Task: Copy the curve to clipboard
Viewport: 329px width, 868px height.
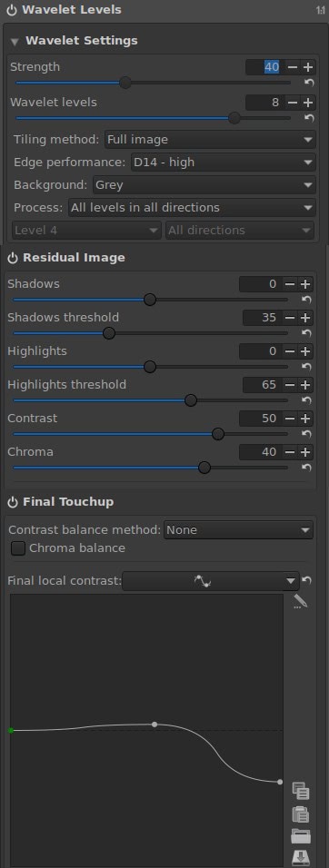Action: pos(300,791)
